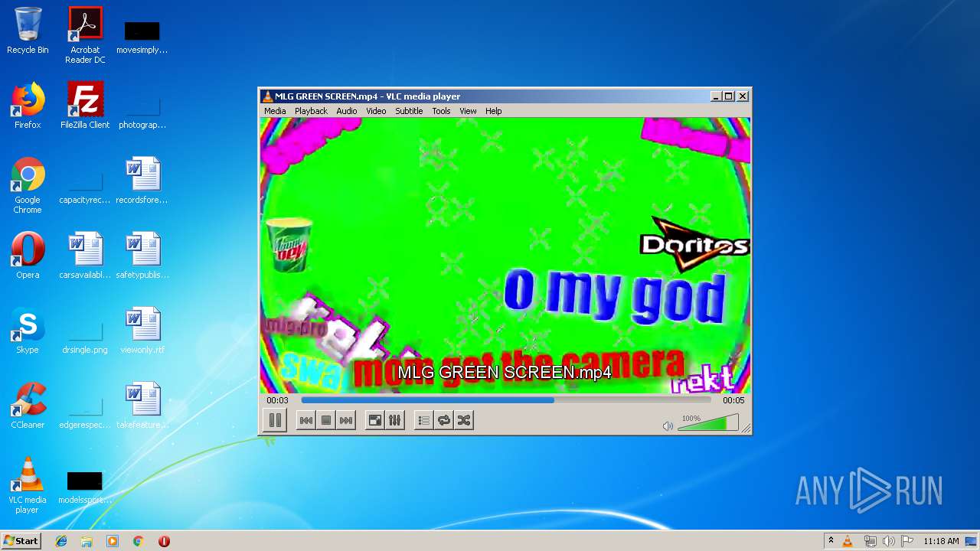The height and width of the screenshot is (551, 980).
Task: Open the Subtitle menu
Action: 409,111
